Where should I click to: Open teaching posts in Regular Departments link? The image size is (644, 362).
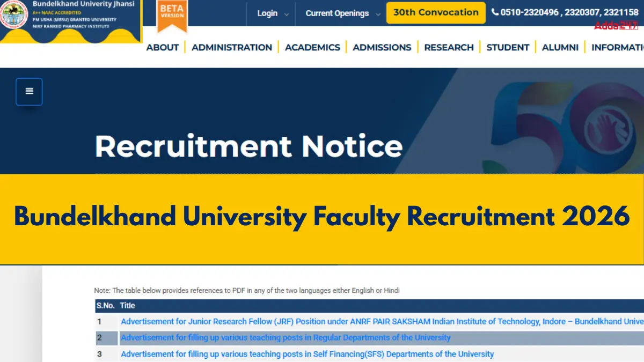[286, 338]
